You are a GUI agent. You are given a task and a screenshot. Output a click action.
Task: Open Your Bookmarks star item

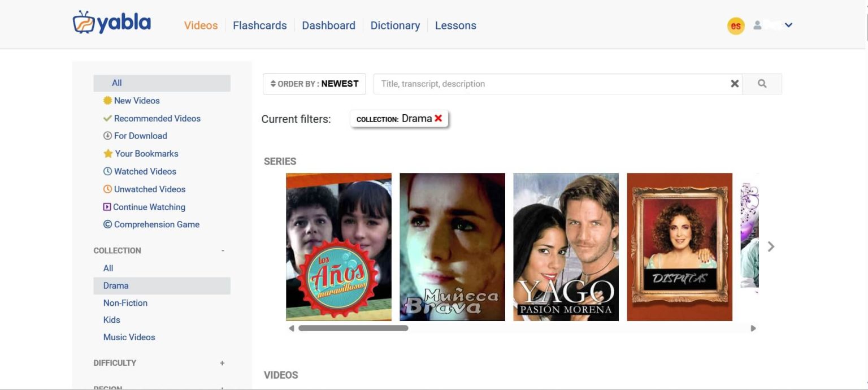coord(146,154)
